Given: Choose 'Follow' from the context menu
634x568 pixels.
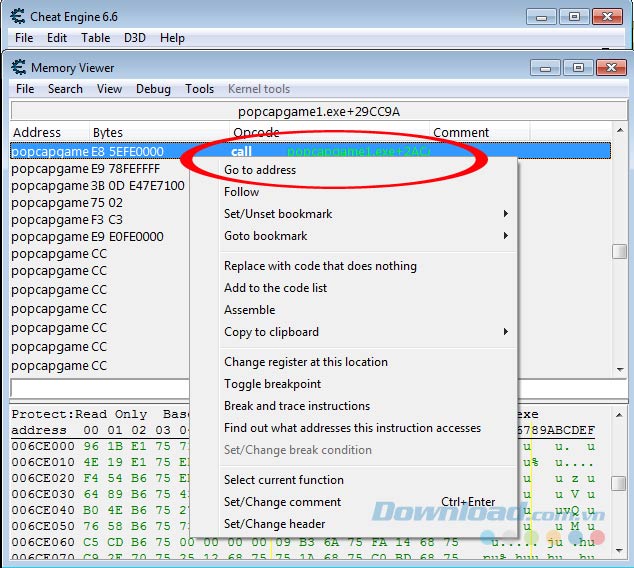Looking at the screenshot, I should [241, 192].
